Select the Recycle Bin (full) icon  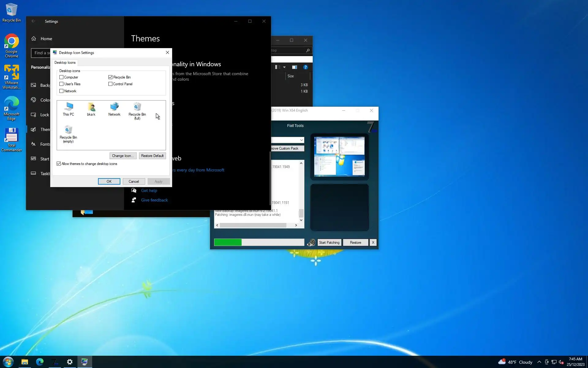pos(137,111)
